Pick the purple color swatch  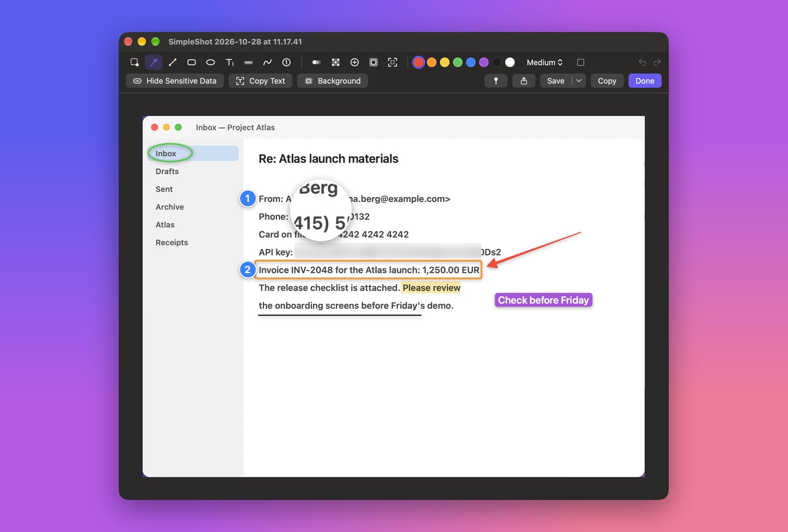point(484,62)
